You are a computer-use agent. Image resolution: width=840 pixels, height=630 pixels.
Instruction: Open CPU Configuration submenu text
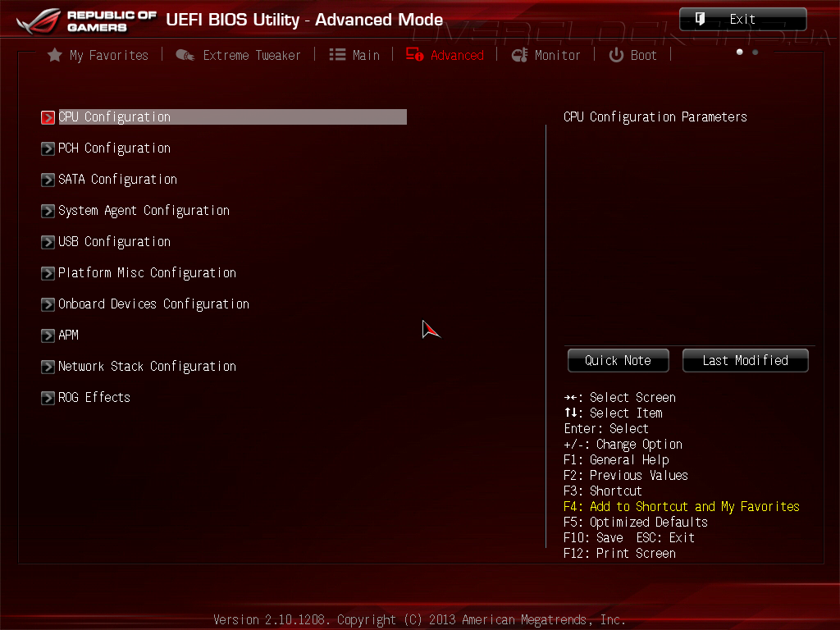114,116
